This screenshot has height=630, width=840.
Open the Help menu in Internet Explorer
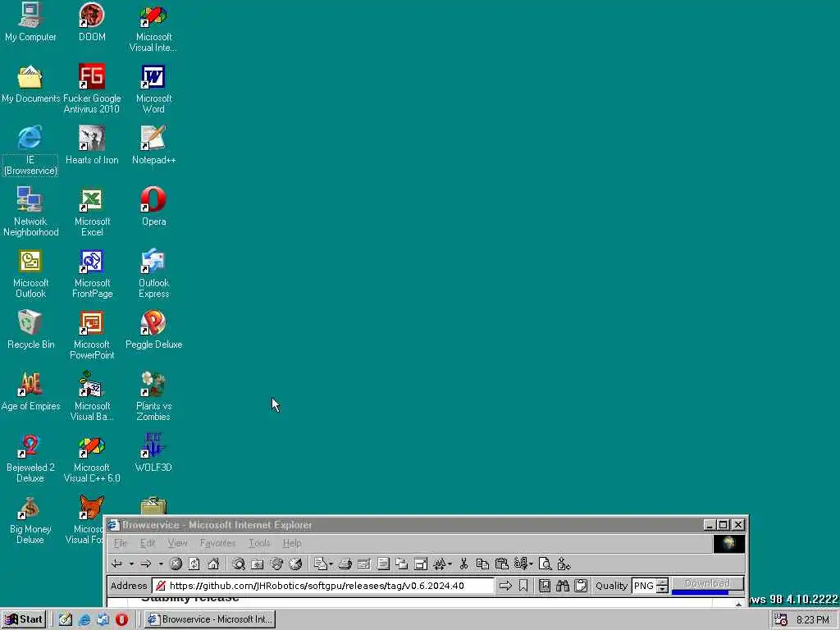[292, 543]
